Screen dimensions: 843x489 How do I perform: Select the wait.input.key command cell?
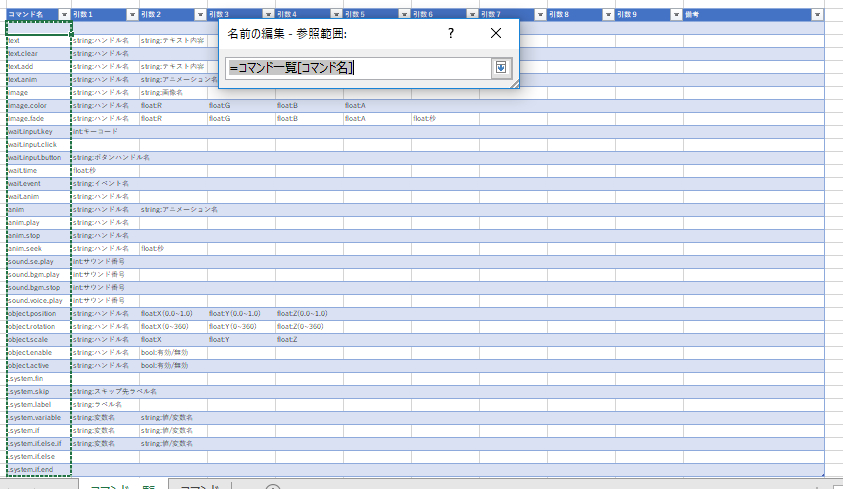[x=39, y=132]
